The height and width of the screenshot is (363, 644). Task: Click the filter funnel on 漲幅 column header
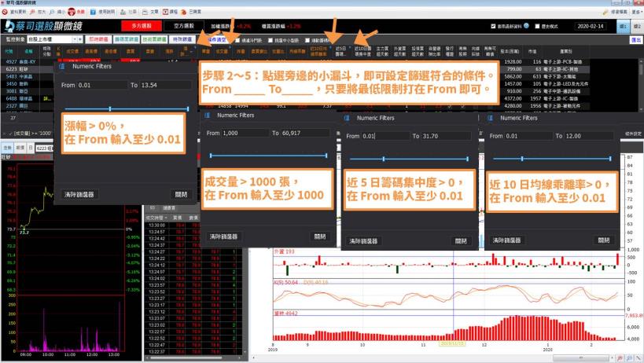point(197,47)
